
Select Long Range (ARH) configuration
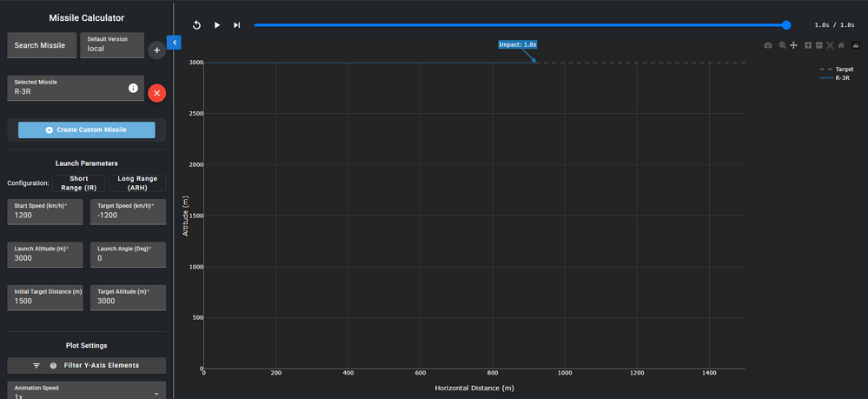137,183
